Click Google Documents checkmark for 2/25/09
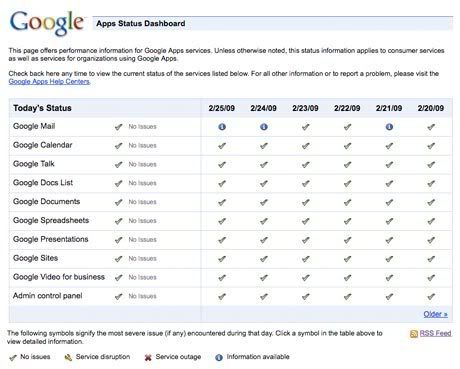The image size is (460, 369). click(x=222, y=202)
